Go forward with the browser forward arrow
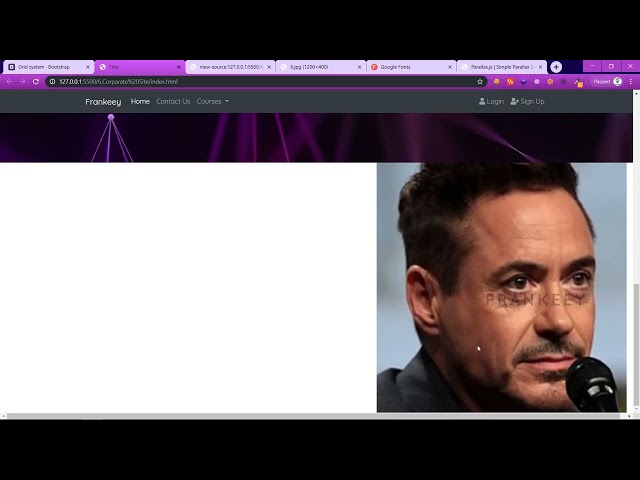 click(22, 82)
